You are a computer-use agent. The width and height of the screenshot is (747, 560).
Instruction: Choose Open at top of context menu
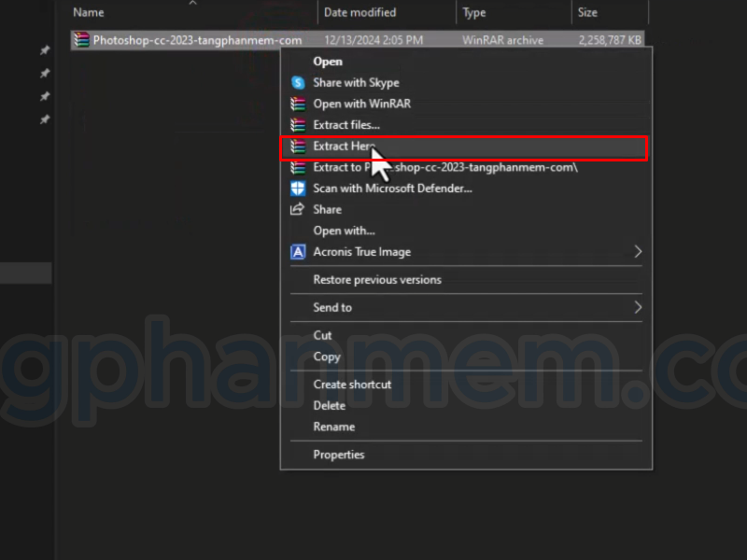[328, 62]
